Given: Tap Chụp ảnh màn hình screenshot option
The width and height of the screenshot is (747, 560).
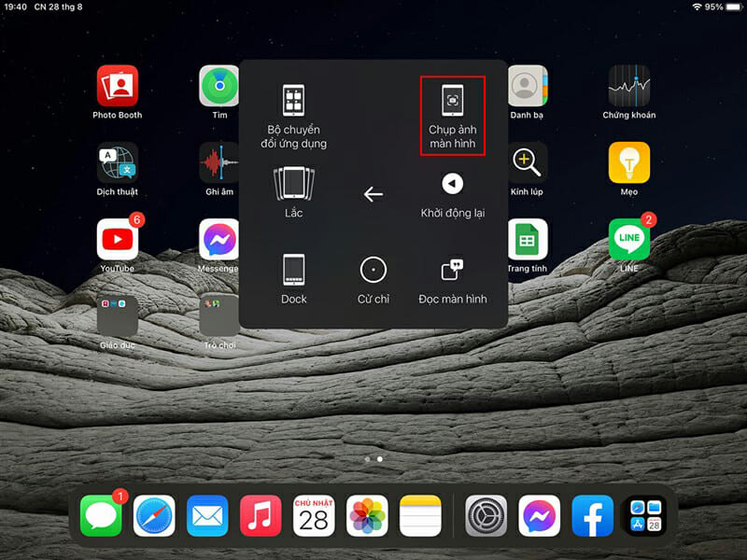Looking at the screenshot, I should pyautogui.click(x=452, y=115).
